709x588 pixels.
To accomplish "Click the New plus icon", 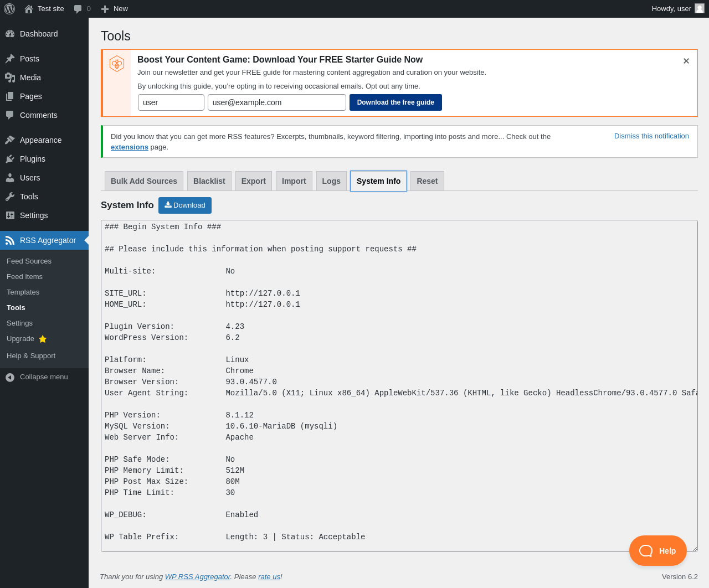I will [x=105, y=9].
